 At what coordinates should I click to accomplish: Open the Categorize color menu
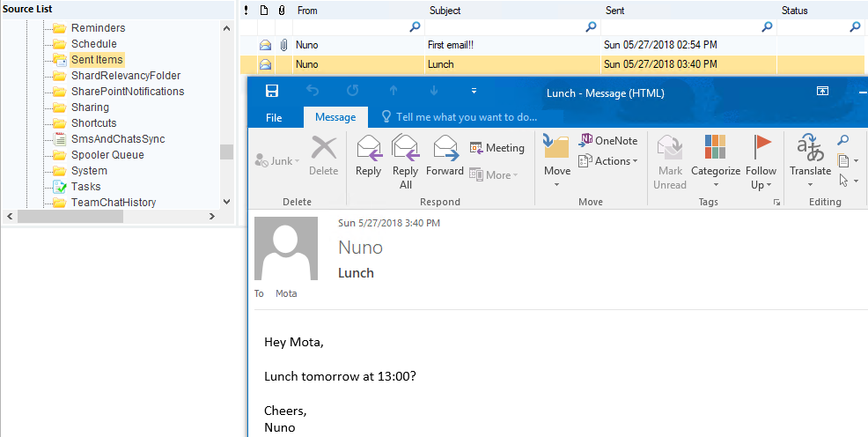point(716,162)
